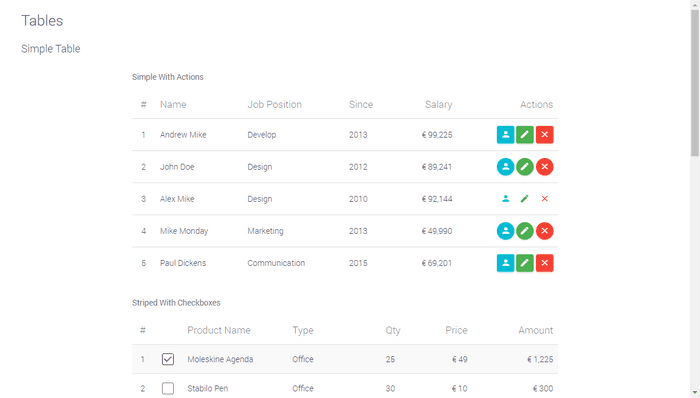The width and height of the screenshot is (700, 398).
Task: View John Doe's profile with the round user icon
Action: point(505,167)
